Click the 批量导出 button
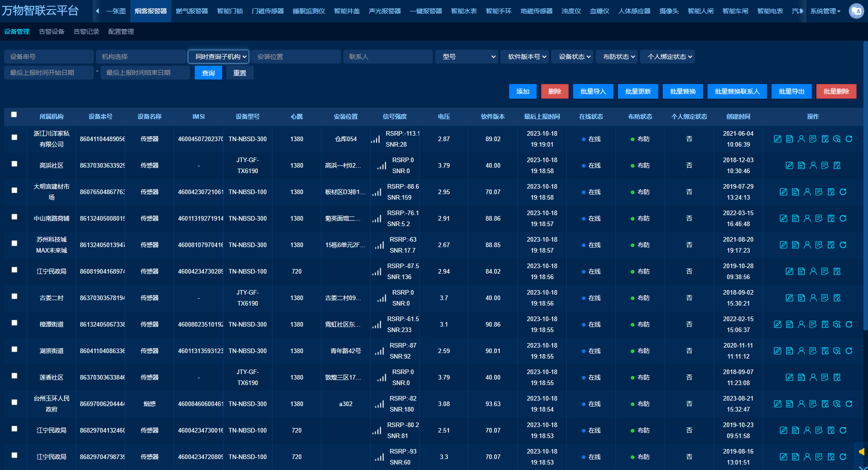This screenshot has width=868, height=470. click(x=792, y=91)
